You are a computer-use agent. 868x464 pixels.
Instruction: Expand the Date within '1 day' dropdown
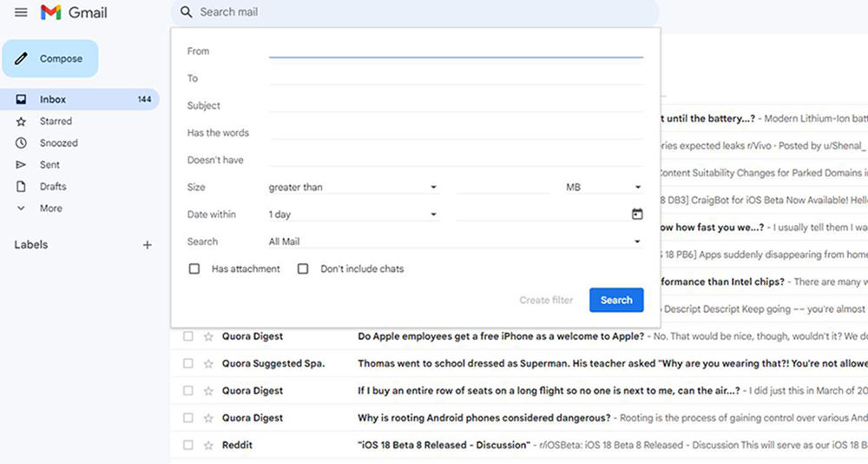pyautogui.click(x=352, y=215)
